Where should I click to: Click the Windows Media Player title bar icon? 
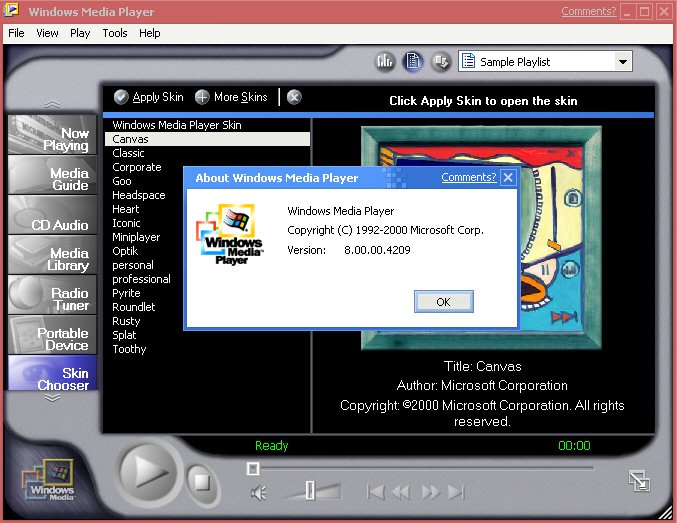pos(11,10)
